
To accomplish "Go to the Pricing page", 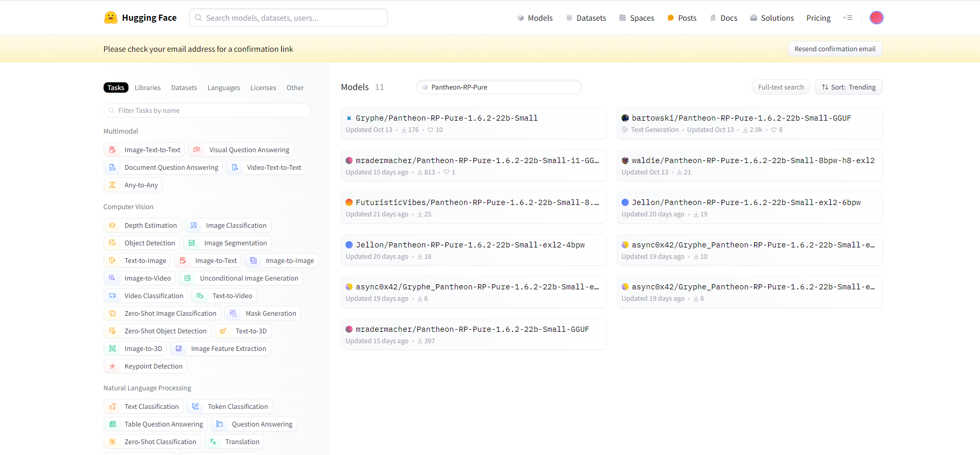I will pos(818,18).
